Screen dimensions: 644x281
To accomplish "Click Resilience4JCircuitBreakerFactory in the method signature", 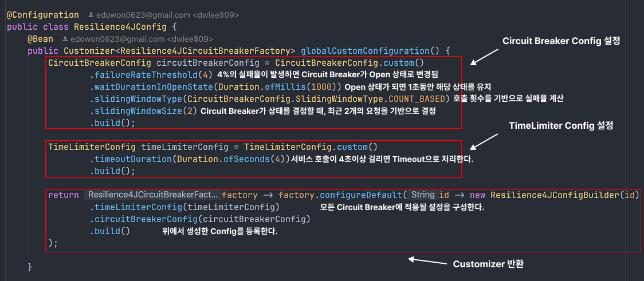I will click(x=205, y=52).
